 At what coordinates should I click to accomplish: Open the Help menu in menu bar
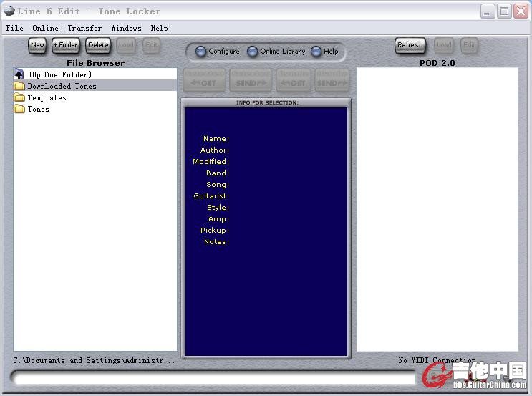pos(159,29)
